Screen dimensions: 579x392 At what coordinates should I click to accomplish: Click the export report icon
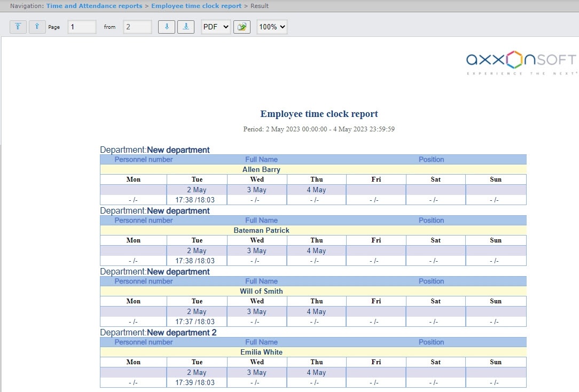[242, 27]
